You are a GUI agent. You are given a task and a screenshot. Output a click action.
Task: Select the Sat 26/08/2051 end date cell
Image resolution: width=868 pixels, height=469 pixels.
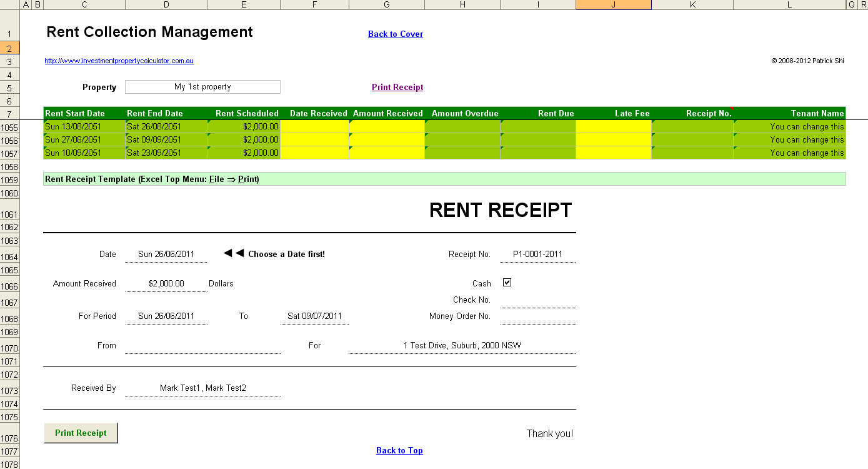click(166, 127)
